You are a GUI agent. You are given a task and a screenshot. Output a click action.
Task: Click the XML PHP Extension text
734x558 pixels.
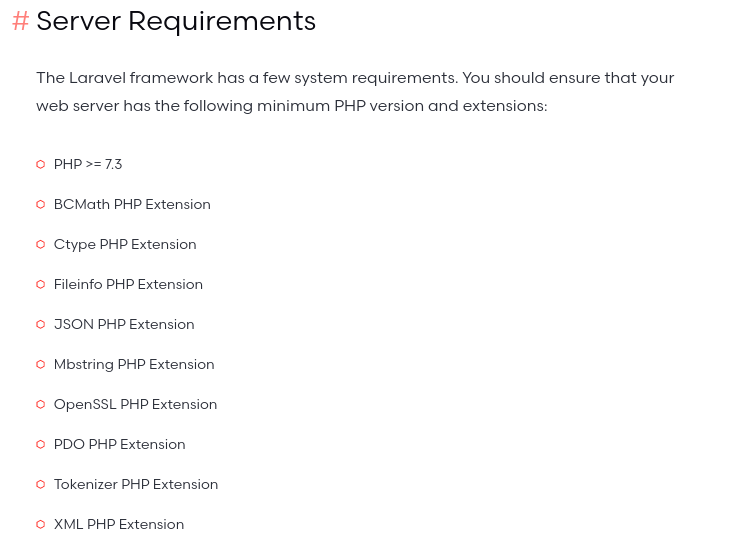point(119,524)
